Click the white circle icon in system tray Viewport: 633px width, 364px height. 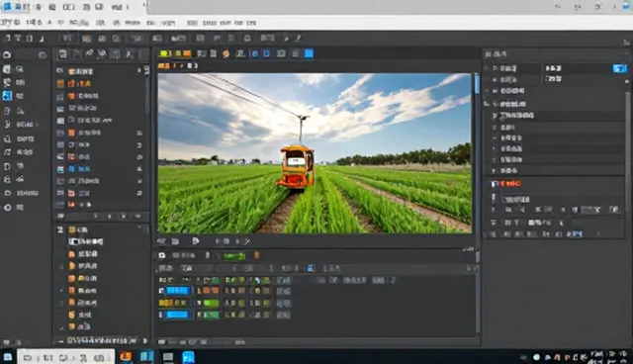536,357
